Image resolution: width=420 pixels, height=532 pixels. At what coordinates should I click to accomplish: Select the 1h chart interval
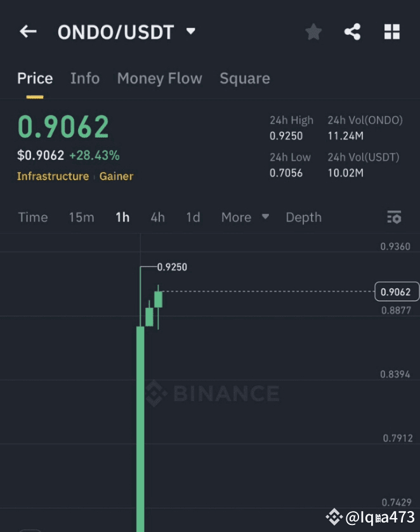[x=122, y=217]
